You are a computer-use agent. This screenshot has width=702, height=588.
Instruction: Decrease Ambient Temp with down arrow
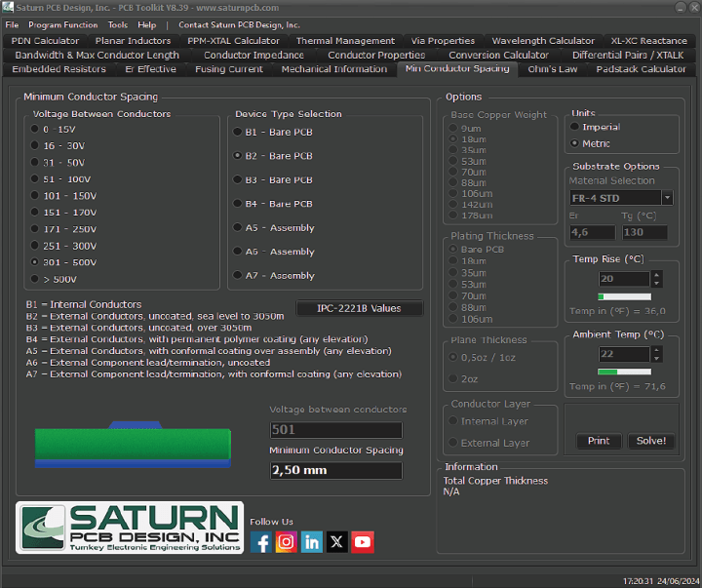657,358
